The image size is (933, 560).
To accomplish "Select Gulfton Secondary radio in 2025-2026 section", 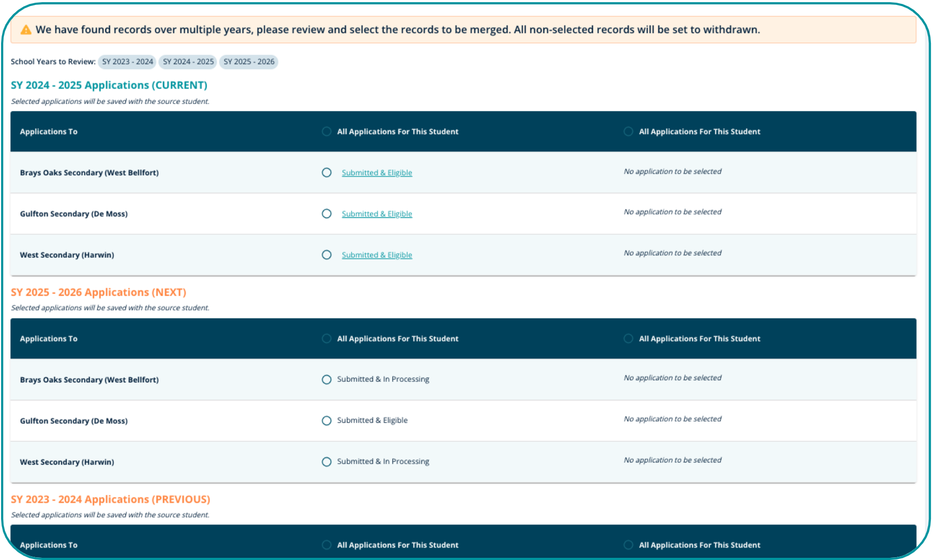I will click(326, 421).
